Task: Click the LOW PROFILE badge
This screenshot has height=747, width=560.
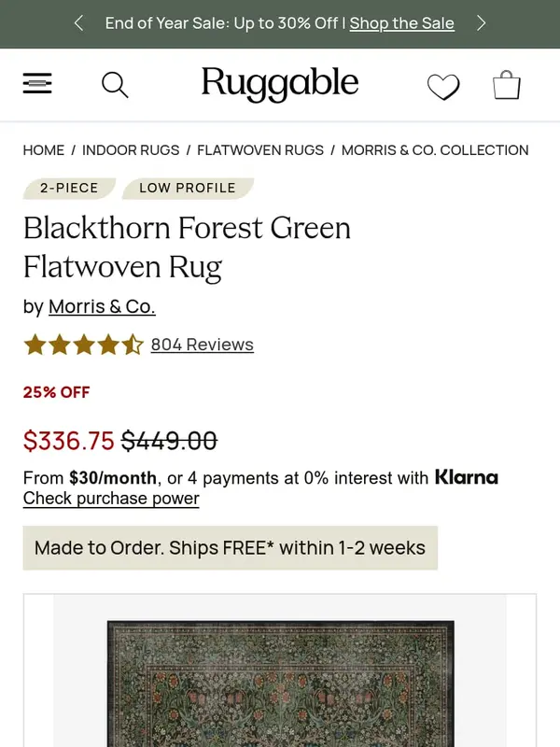Action: pyautogui.click(x=187, y=188)
